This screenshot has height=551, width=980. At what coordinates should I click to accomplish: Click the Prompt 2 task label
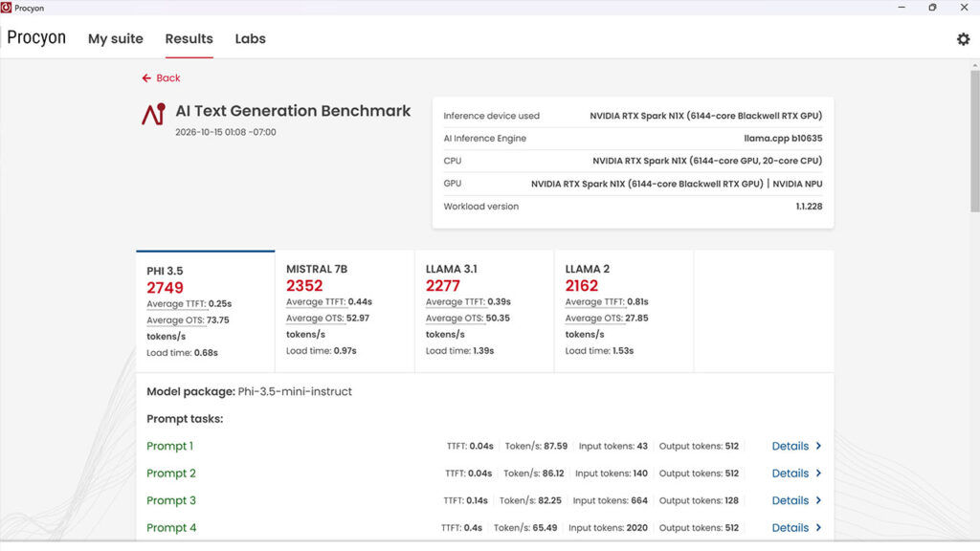pyautogui.click(x=171, y=473)
